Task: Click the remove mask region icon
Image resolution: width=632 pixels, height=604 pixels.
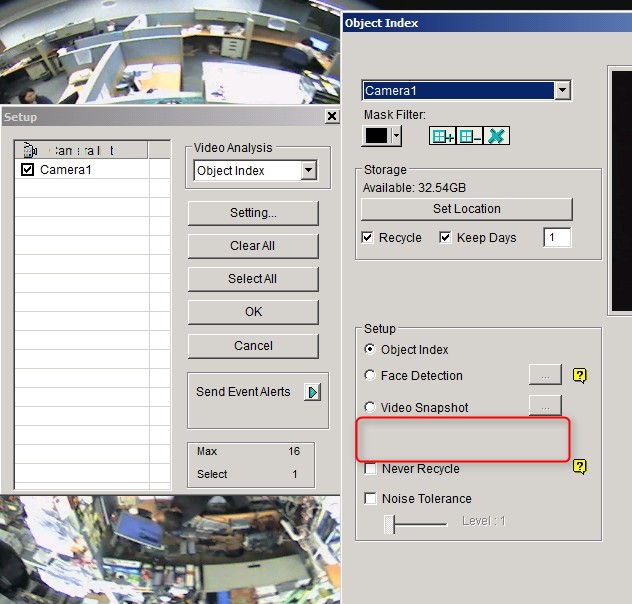Action: [470, 136]
